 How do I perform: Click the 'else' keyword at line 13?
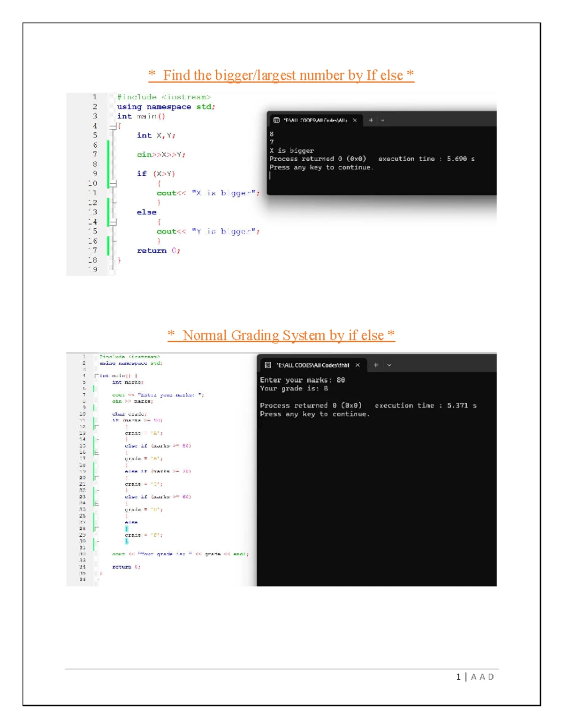tap(147, 212)
